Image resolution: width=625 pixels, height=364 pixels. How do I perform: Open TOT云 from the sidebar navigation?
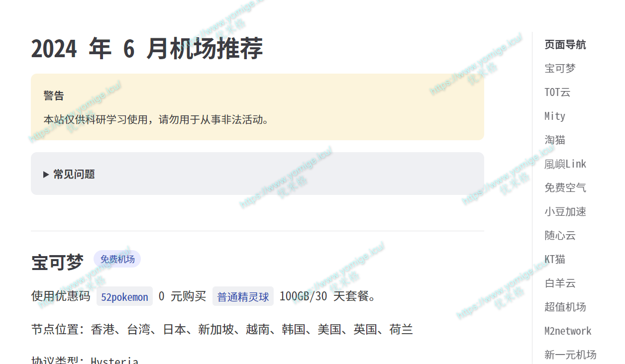point(557,92)
